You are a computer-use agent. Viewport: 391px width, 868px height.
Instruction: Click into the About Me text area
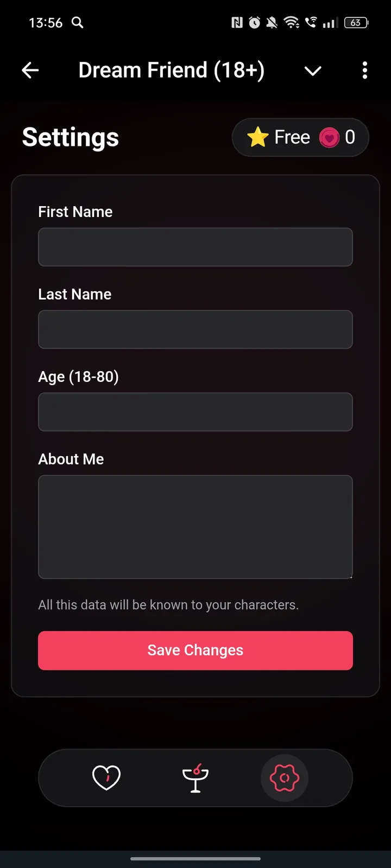(195, 527)
